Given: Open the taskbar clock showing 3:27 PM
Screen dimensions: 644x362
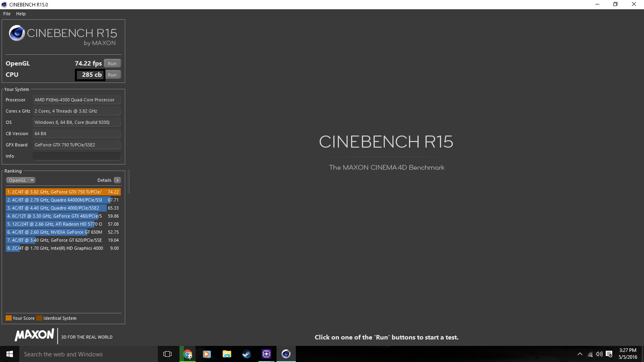Looking at the screenshot, I should tap(628, 354).
